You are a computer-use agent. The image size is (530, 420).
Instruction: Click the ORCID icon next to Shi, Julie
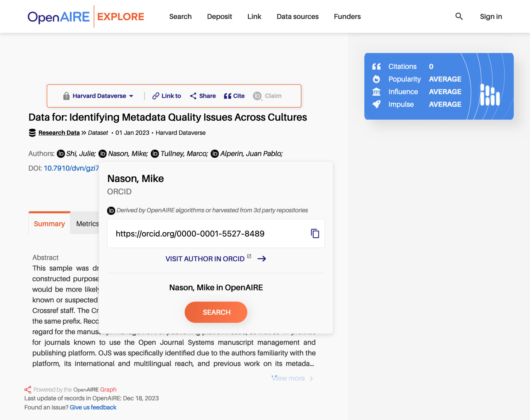coord(61,154)
